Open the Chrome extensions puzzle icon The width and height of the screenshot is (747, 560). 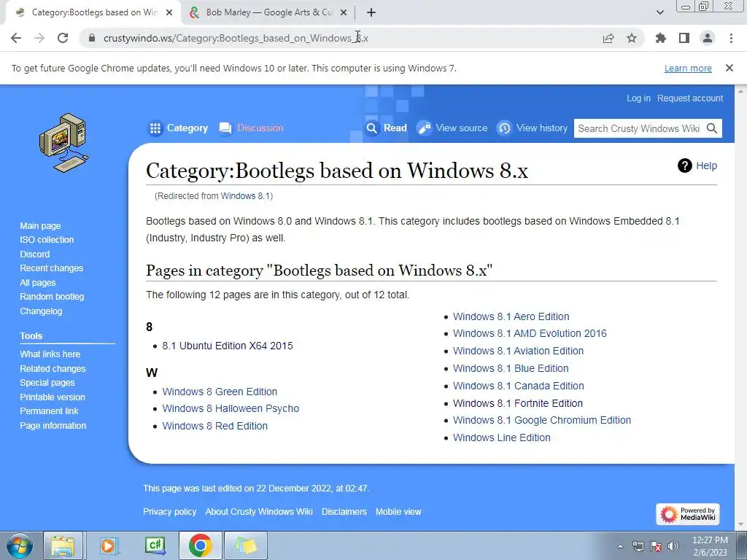660,38
